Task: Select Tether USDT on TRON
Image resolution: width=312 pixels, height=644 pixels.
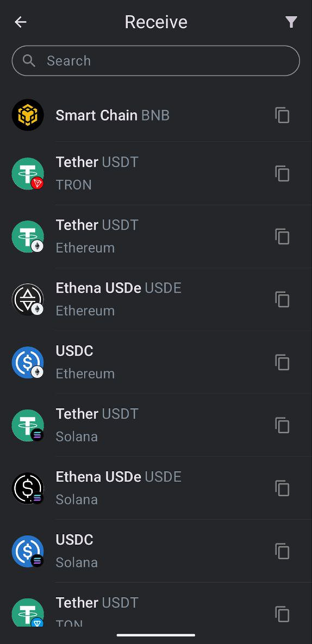Action: [x=156, y=173]
